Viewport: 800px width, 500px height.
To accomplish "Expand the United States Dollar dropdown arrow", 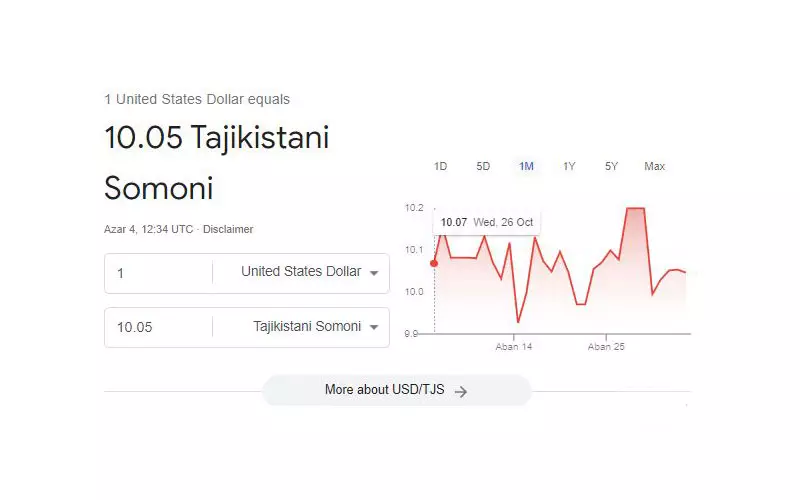I will (374, 273).
